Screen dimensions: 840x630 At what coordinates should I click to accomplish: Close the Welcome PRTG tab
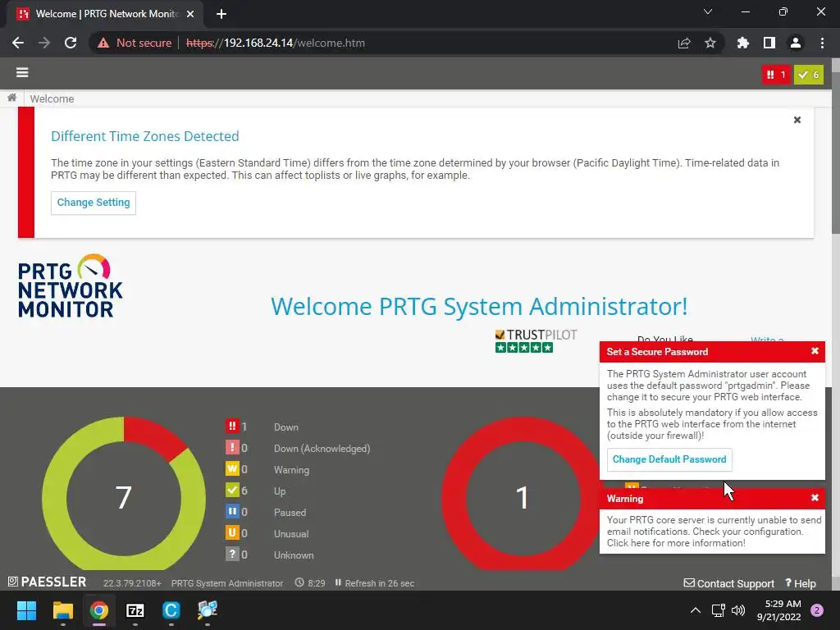click(x=190, y=14)
